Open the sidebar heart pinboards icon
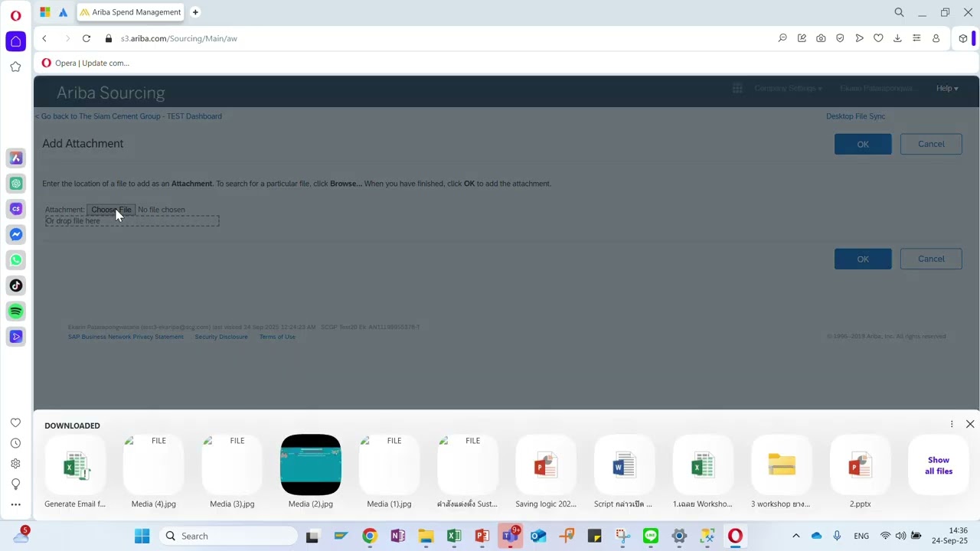 click(15, 422)
